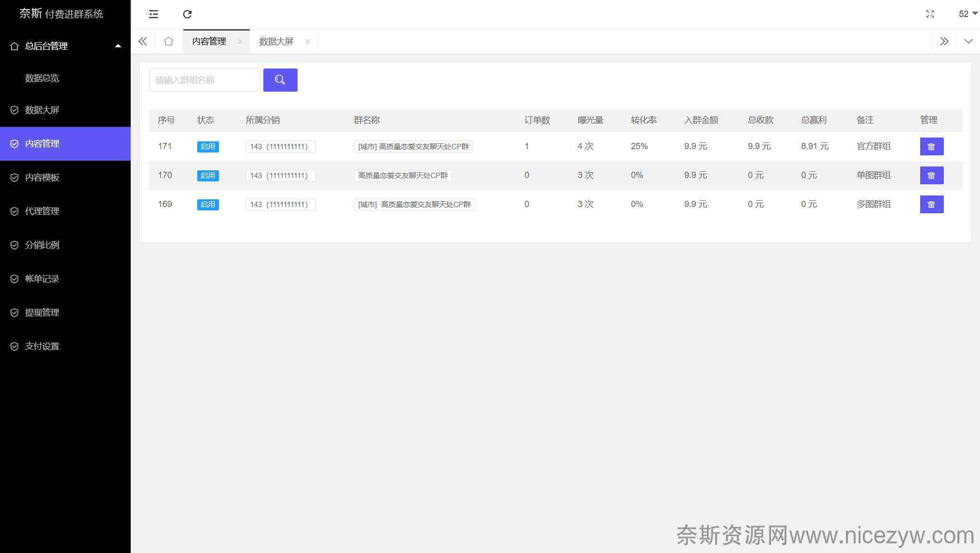Open 代理管理 in the sidebar
Screen dimensions: 980x553
(42, 211)
